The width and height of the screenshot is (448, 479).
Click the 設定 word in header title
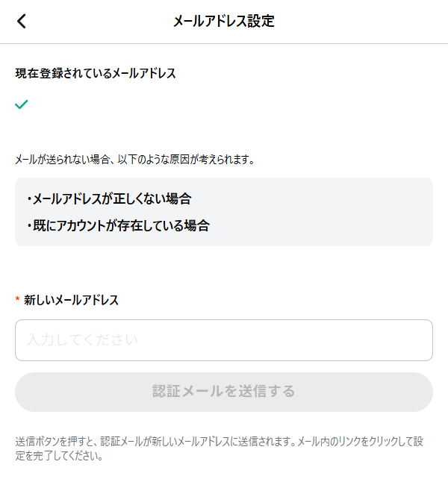point(261,22)
